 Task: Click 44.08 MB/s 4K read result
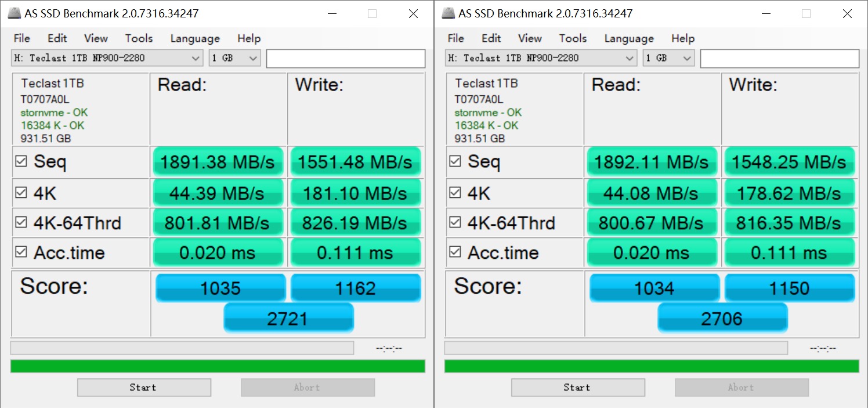(x=652, y=193)
